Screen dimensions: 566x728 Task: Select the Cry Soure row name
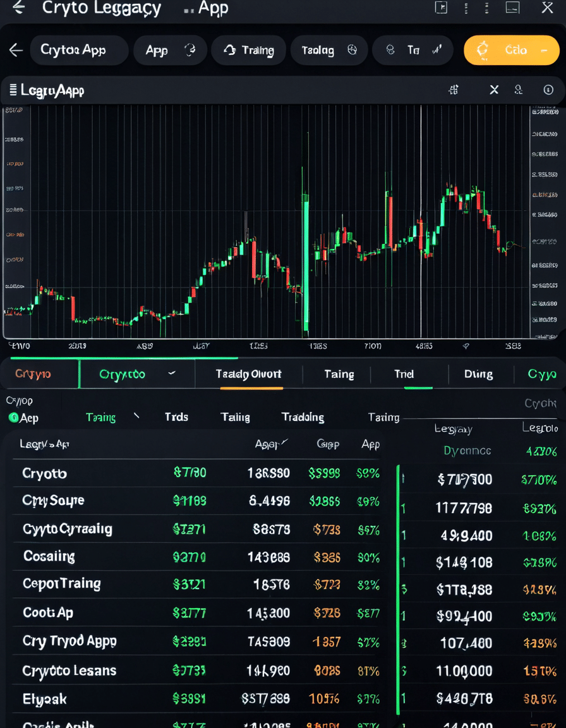(x=53, y=500)
